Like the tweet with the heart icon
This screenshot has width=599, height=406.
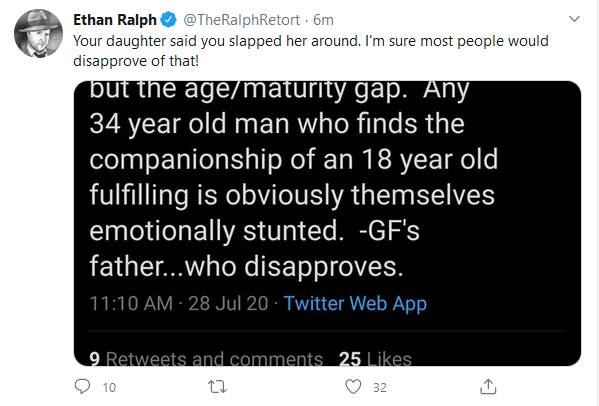353,387
